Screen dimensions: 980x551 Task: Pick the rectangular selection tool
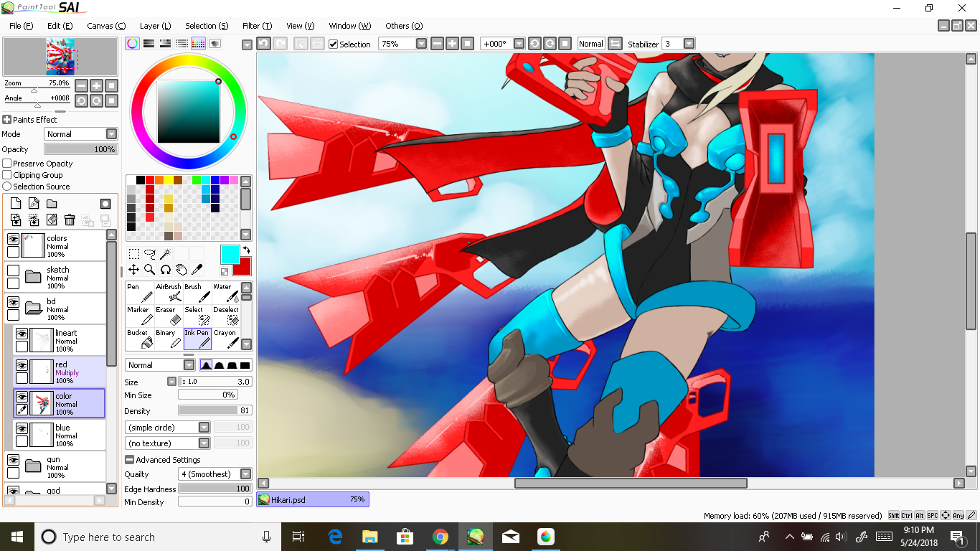coord(134,254)
